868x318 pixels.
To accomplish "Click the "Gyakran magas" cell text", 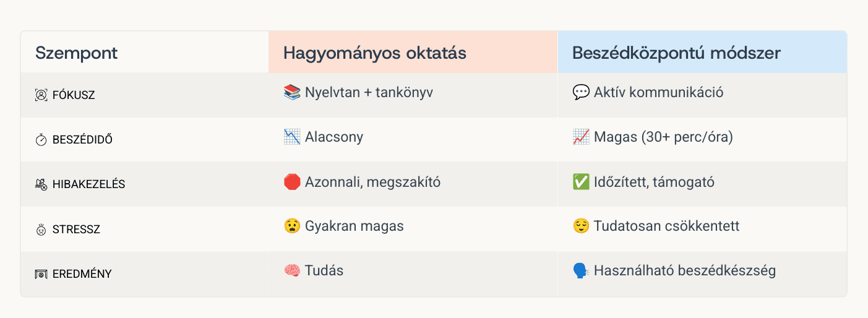I will pos(354,226).
